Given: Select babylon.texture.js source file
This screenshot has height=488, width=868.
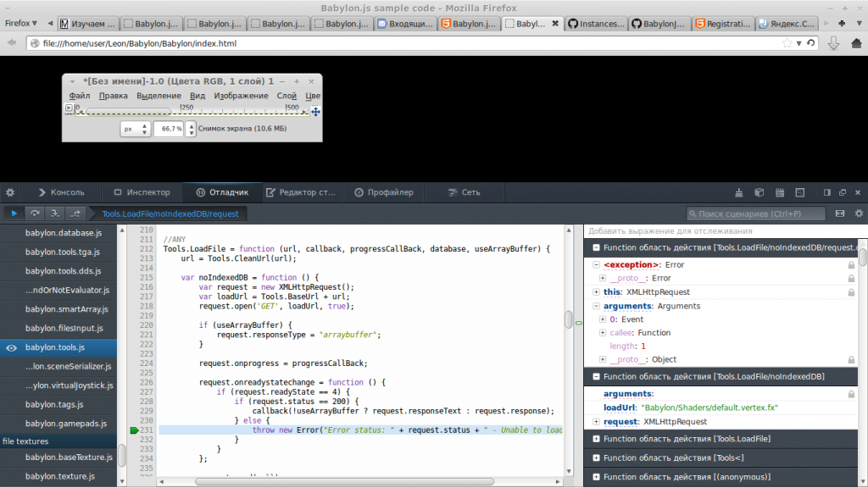Looking at the screenshot, I should tap(60, 476).
